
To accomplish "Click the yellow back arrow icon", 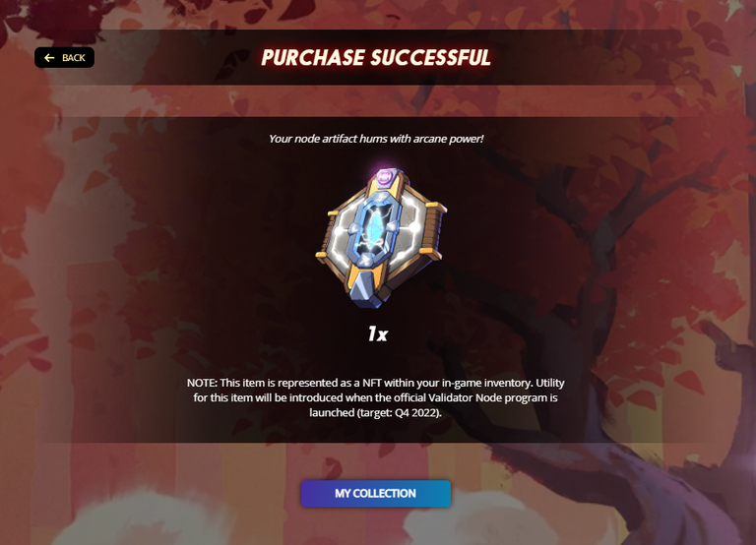I will 49,58.
